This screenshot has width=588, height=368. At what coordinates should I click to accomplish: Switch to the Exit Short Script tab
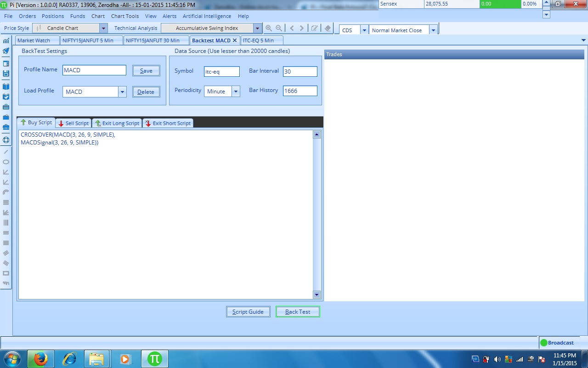(168, 123)
